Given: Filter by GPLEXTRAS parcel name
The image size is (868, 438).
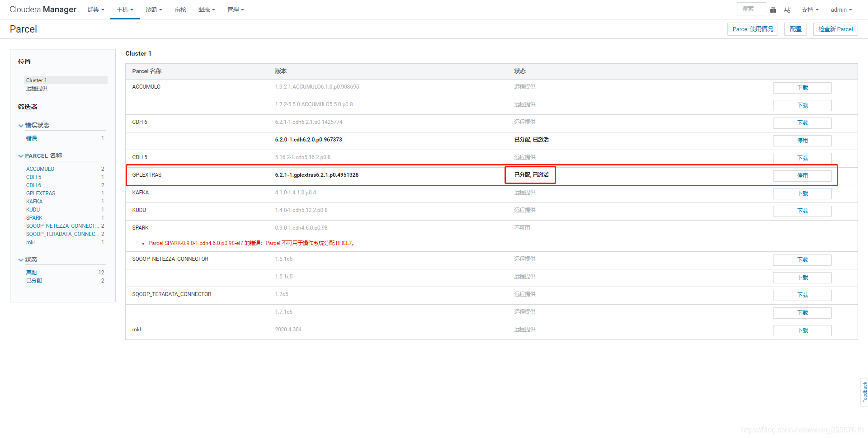Looking at the screenshot, I should coord(41,193).
